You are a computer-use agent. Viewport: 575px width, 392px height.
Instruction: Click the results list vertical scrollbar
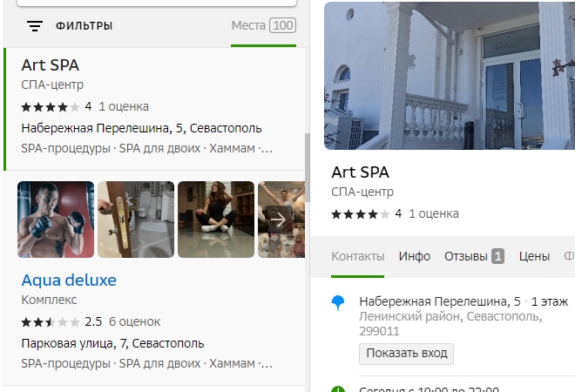point(306,166)
